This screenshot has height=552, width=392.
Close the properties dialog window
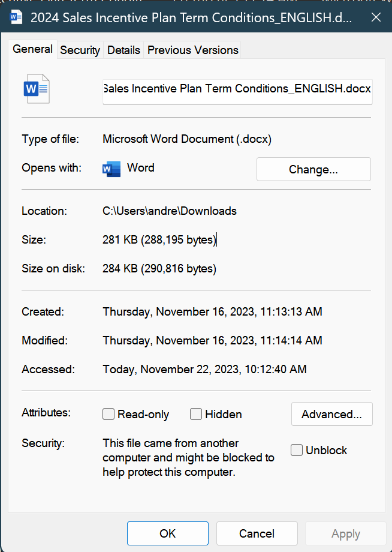[376, 17]
